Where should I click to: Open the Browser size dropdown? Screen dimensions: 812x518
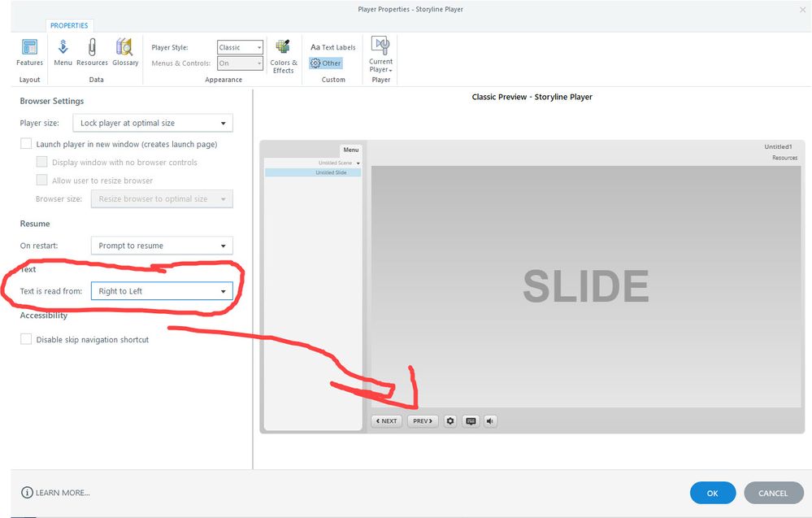point(162,199)
